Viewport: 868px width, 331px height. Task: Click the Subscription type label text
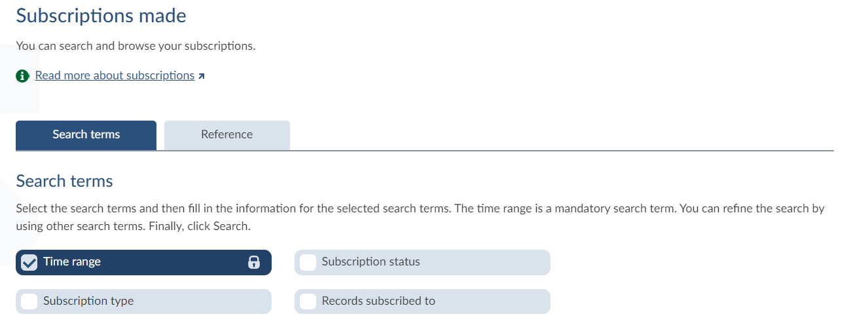[88, 301]
